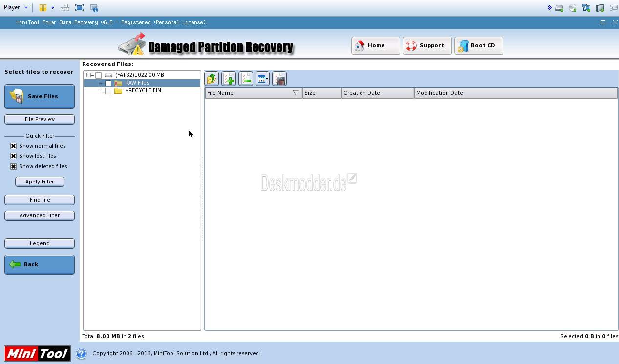Open the Player menu
Screen dimensions: 619x364
point(16,8)
